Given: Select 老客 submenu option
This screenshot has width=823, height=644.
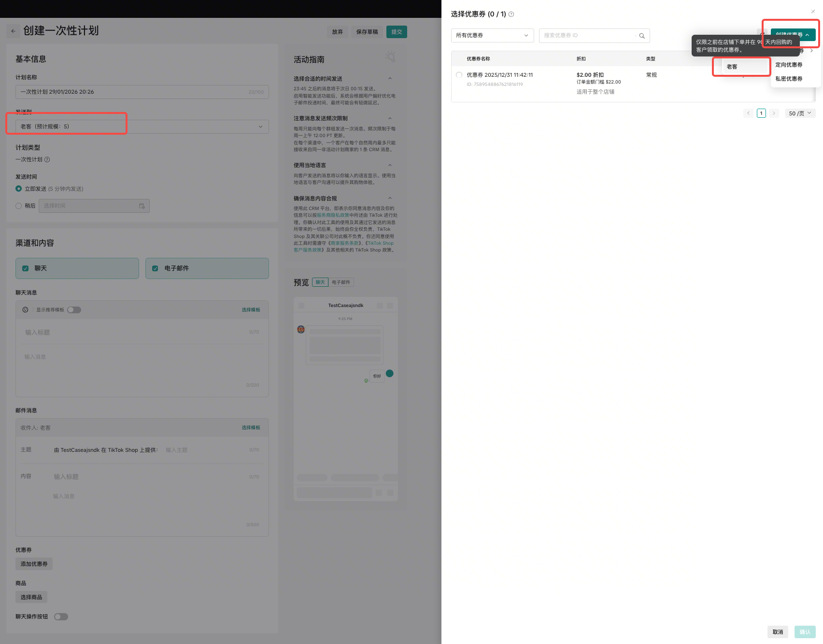Looking at the screenshot, I should click(732, 67).
